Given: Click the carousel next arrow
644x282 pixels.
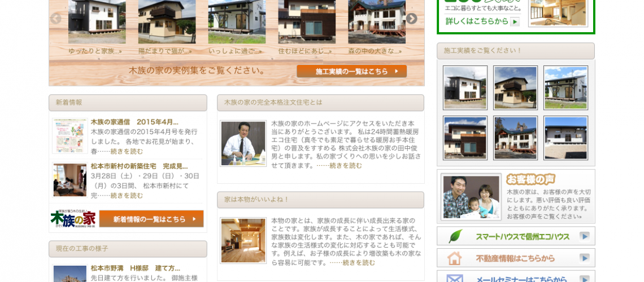Looking at the screenshot, I should [x=411, y=19].
